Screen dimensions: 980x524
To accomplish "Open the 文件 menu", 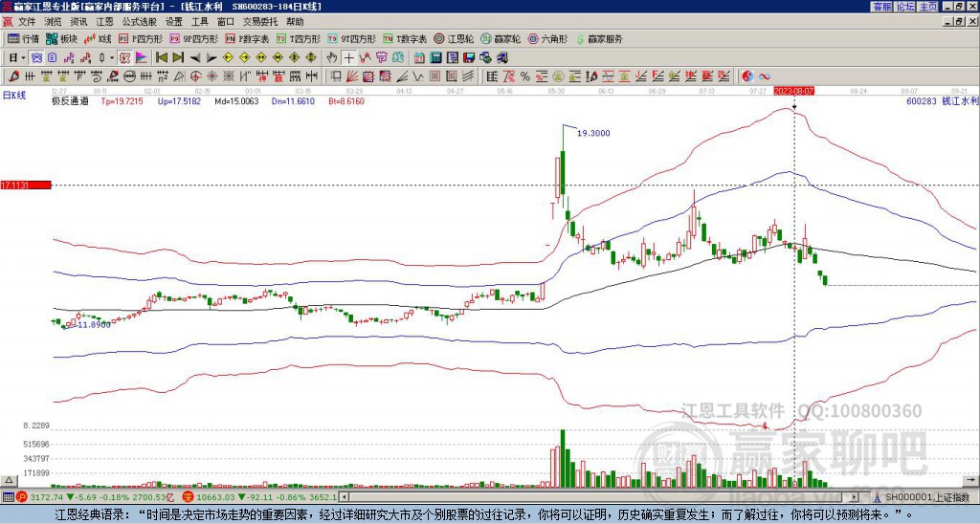I will pos(27,22).
